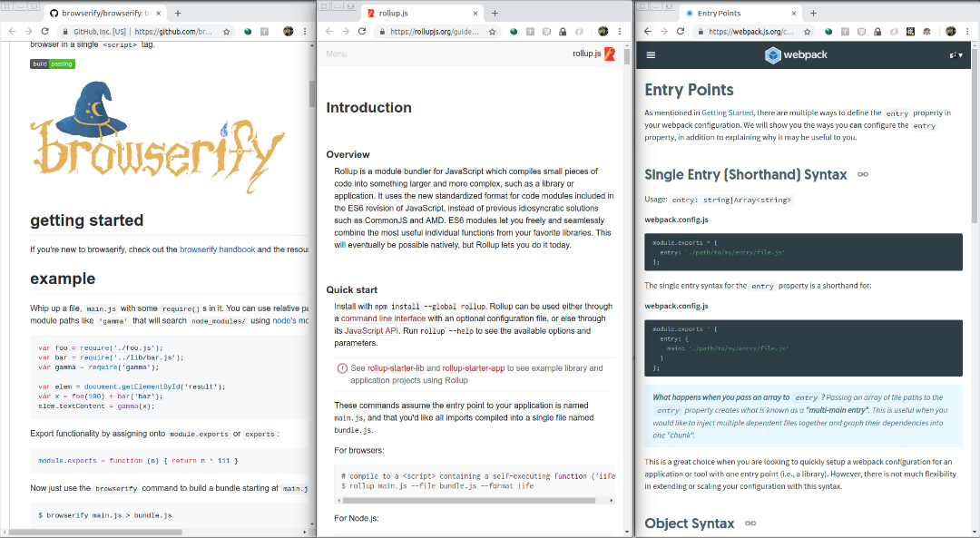The width and height of the screenshot is (980, 538).
Task: Open a new tab in the GitHub window
Action: [x=178, y=13]
